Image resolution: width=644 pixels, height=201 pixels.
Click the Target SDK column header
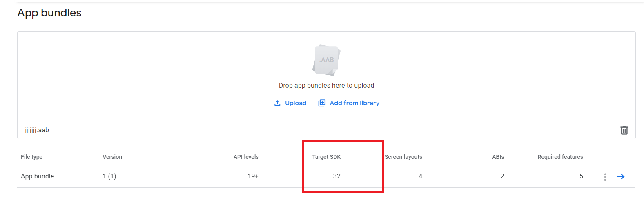(326, 157)
